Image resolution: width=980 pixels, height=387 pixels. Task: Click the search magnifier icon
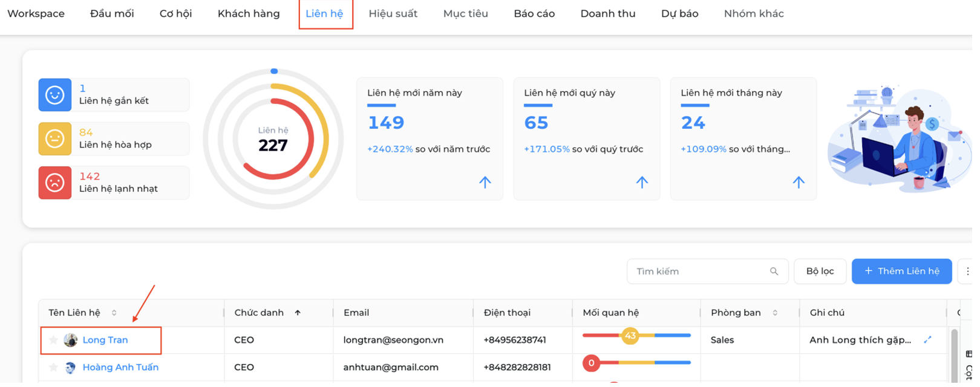click(x=774, y=272)
